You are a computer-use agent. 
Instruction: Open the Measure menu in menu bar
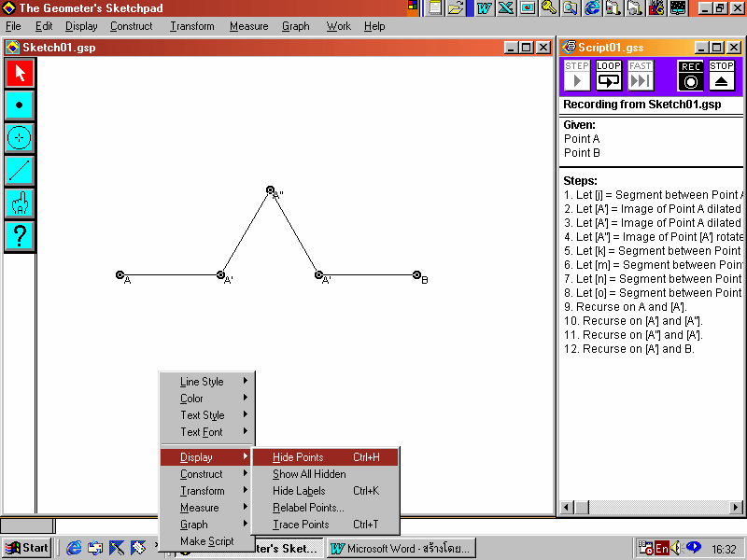tap(248, 26)
